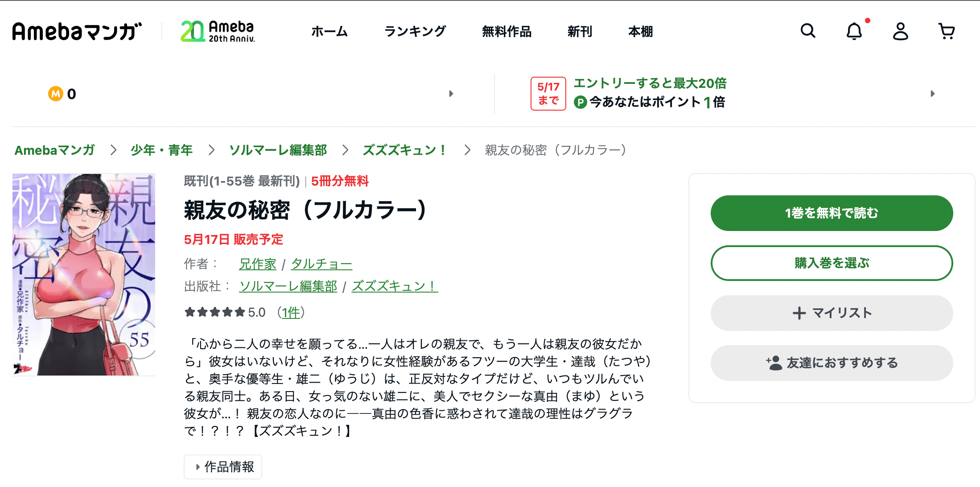
Task: Go to the ランキング menu item
Action: click(x=415, y=32)
